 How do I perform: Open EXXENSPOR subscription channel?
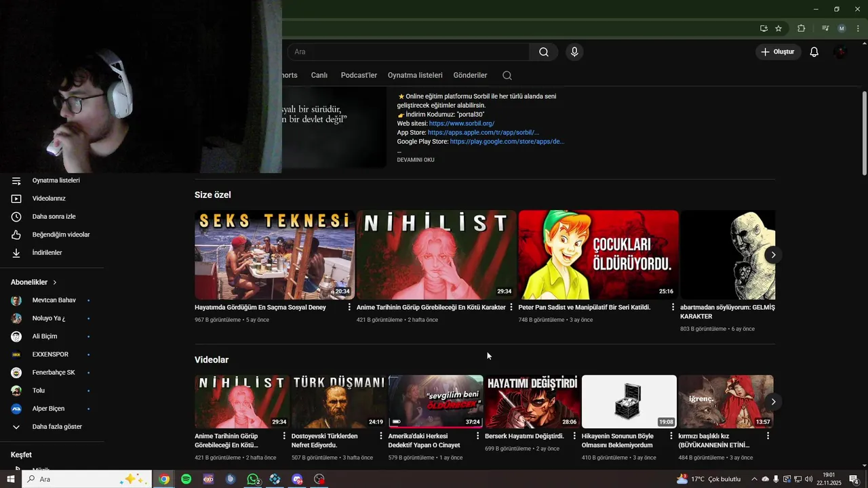pos(52,354)
